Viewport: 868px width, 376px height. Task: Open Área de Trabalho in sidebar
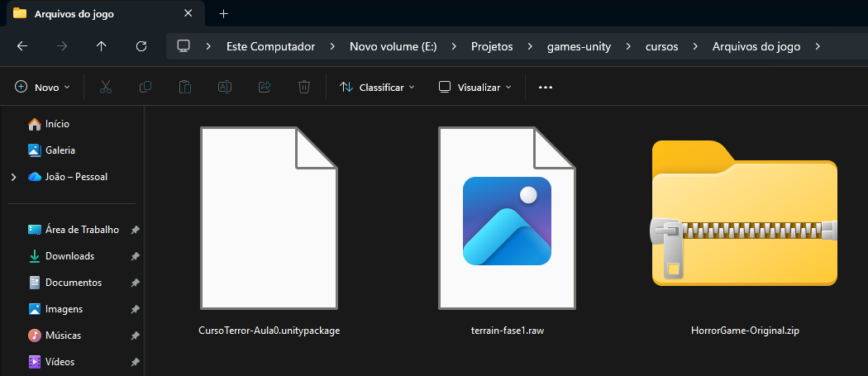point(72,229)
